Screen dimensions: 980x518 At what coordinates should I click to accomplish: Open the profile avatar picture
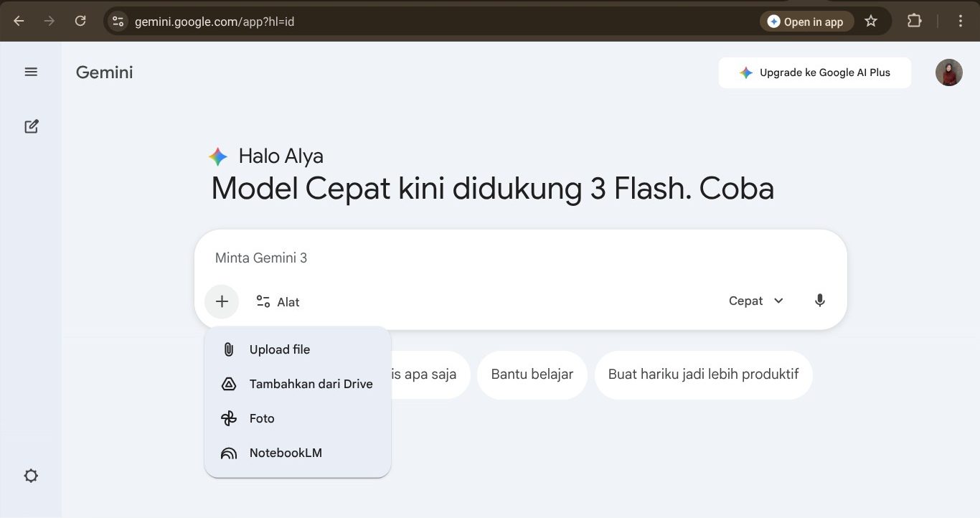click(x=948, y=72)
